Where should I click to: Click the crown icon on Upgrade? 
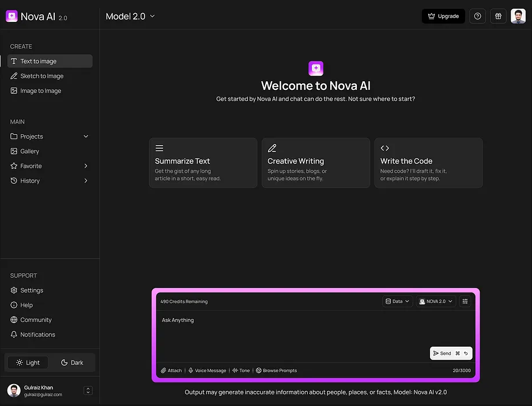(x=431, y=16)
